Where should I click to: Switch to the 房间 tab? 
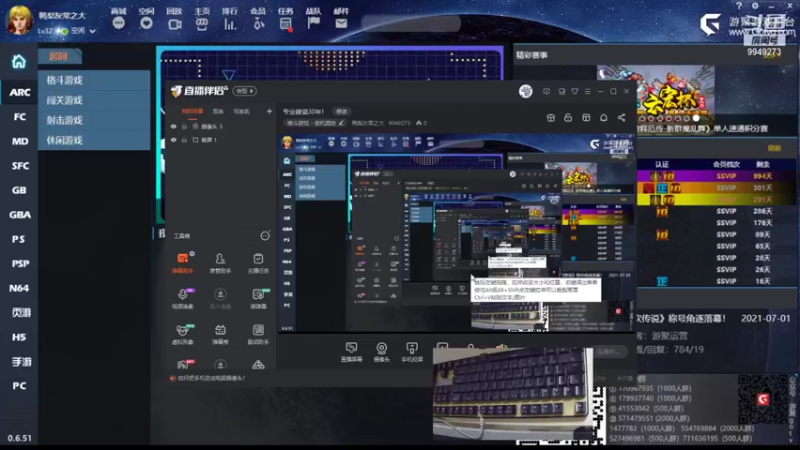[60, 56]
